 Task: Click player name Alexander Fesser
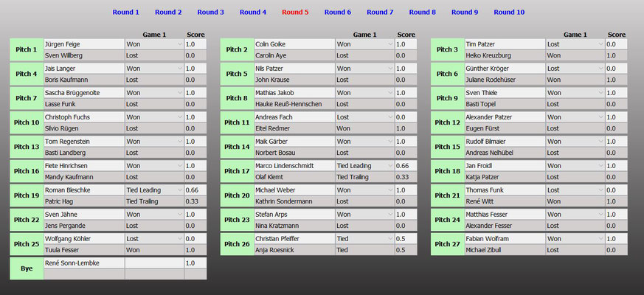coord(488,226)
